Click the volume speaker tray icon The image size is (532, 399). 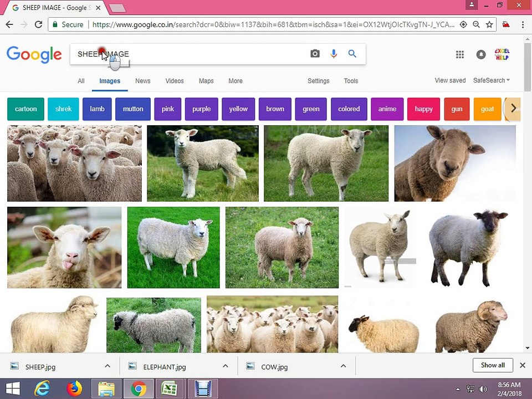[x=483, y=389]
